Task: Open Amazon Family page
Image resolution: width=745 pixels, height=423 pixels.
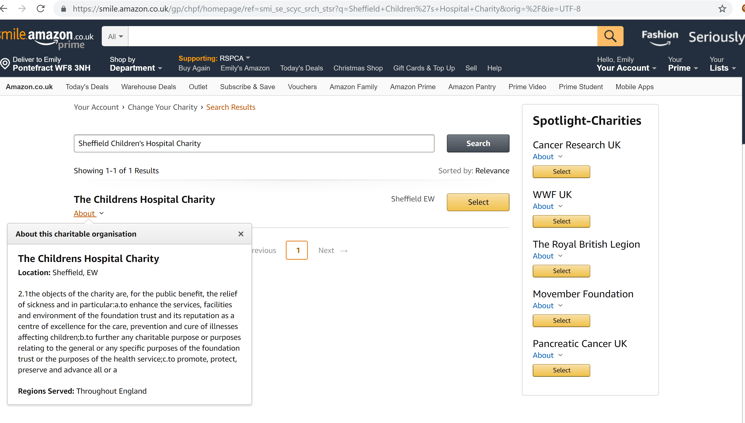Action: 353,87
